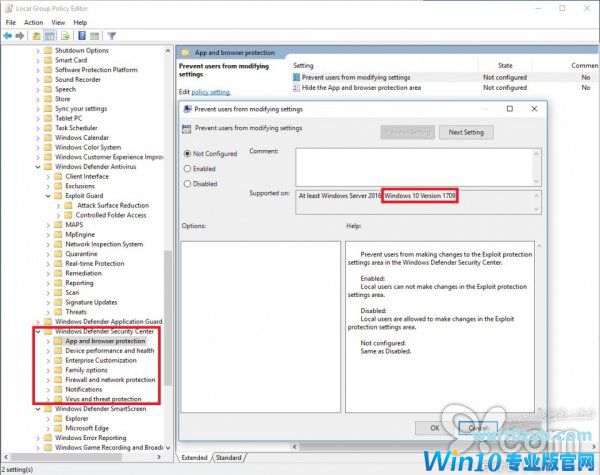The width and height of the screenshot is (600, 475).
Task: Click the Back arrow toolbar icon
Action: 8,36
